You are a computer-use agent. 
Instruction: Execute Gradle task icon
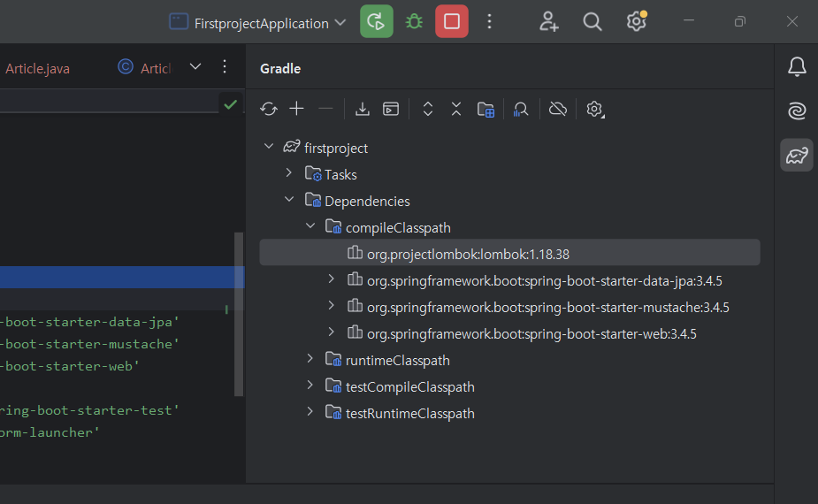click(x=391, y=109)
